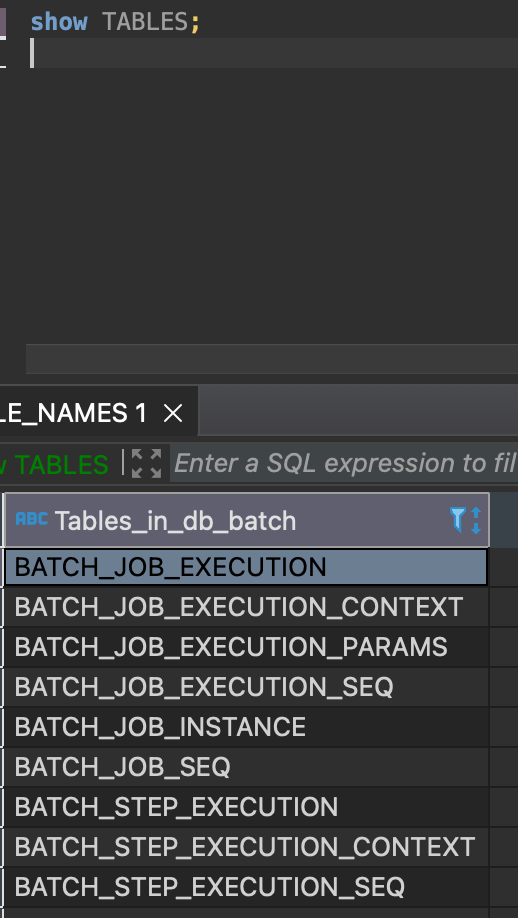This screenshot has height=918, width=518.
Task: Click the sort arrows icon in column header
Action: tap(476, 520)
